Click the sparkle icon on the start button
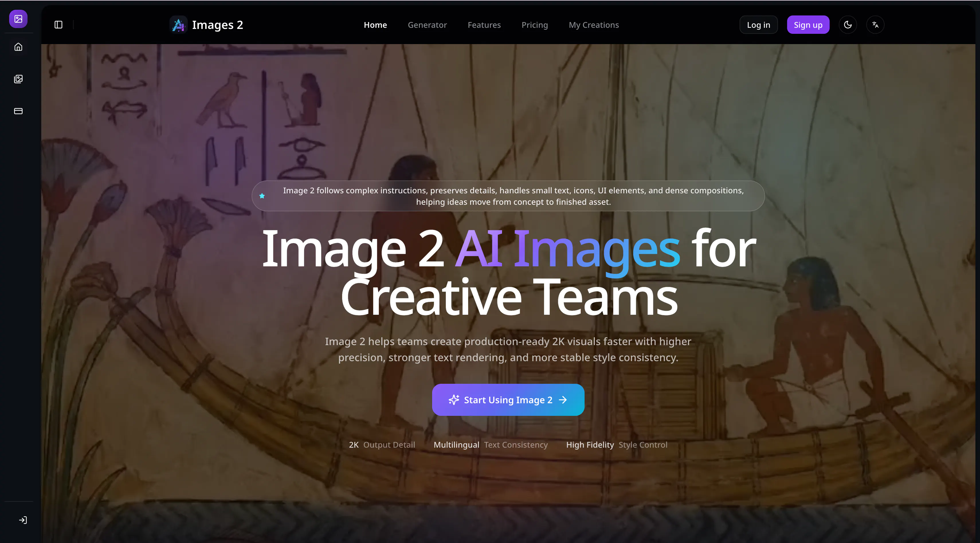Screen dimensions: 980x543 (454, 400)
